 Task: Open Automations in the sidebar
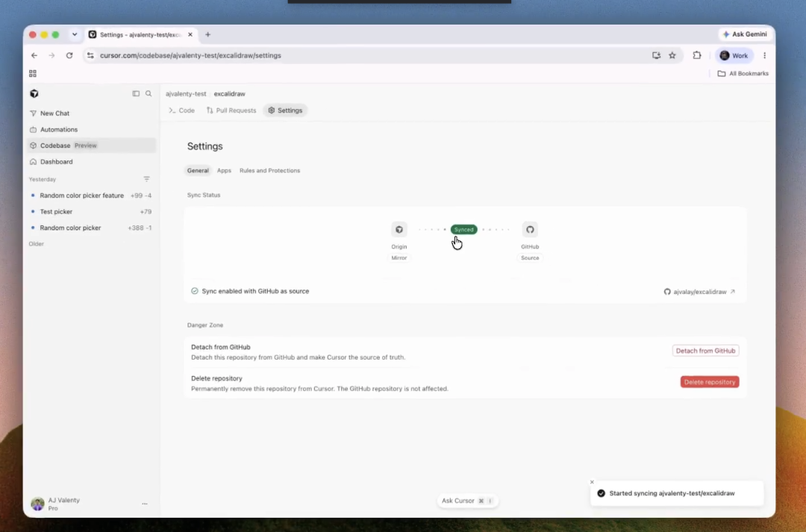pos(92,130)
